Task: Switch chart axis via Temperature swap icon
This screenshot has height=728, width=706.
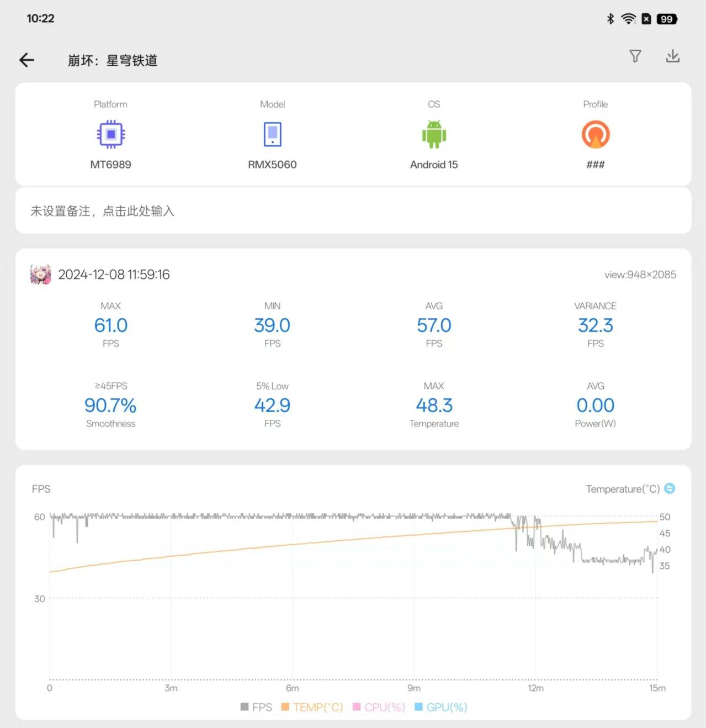Action: 670,489
